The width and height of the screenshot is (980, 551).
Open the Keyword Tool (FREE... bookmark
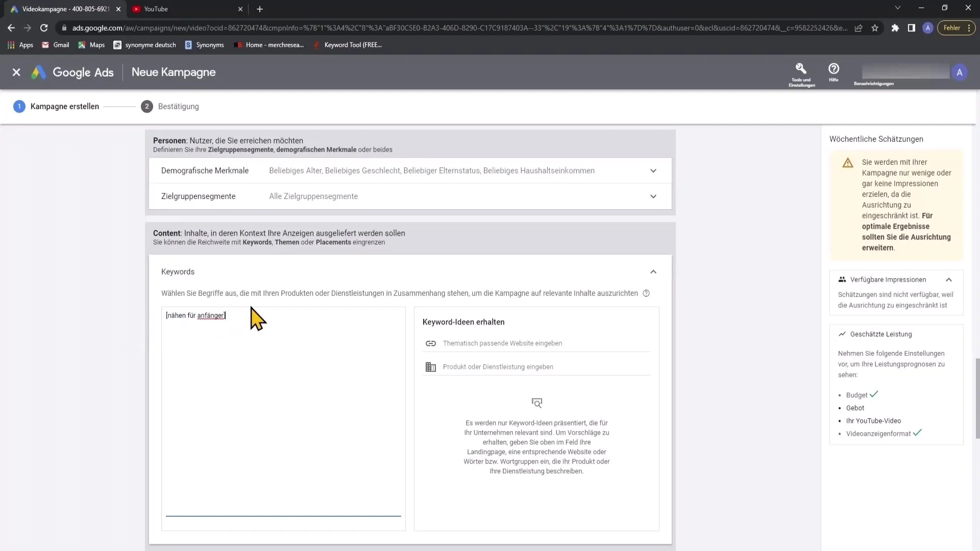coord(347,45)
